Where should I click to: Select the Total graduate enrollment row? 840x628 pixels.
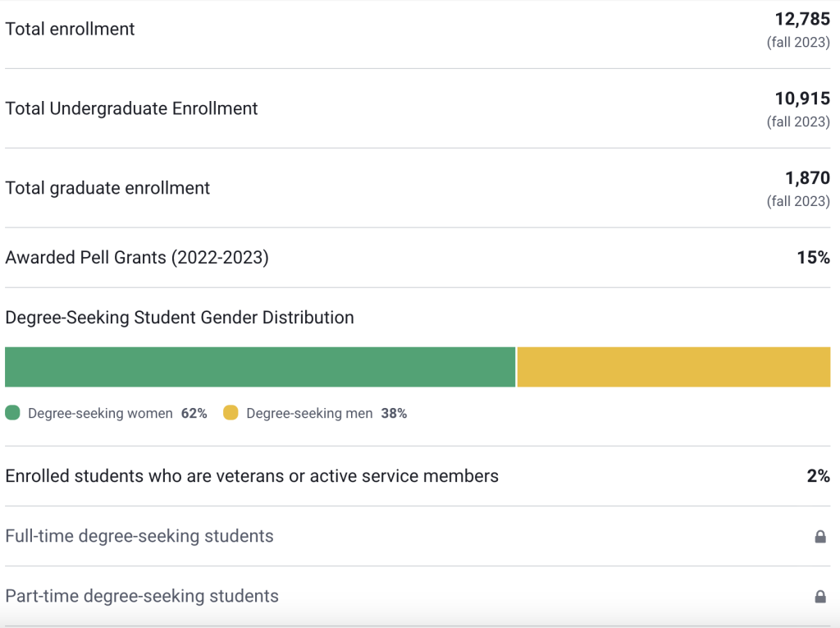tap(107, 187)
